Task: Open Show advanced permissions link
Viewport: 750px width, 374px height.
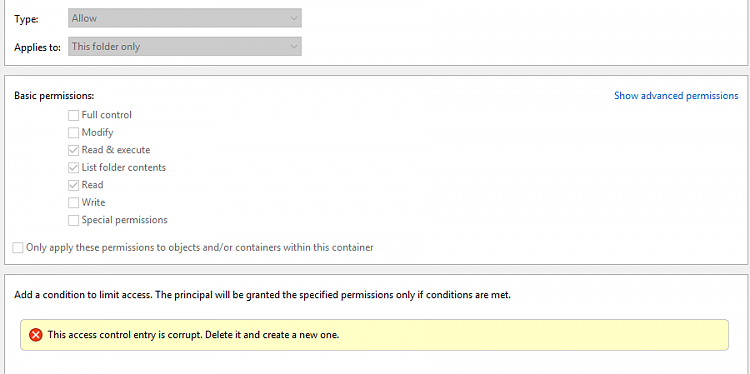Action: tap(676, 96)
